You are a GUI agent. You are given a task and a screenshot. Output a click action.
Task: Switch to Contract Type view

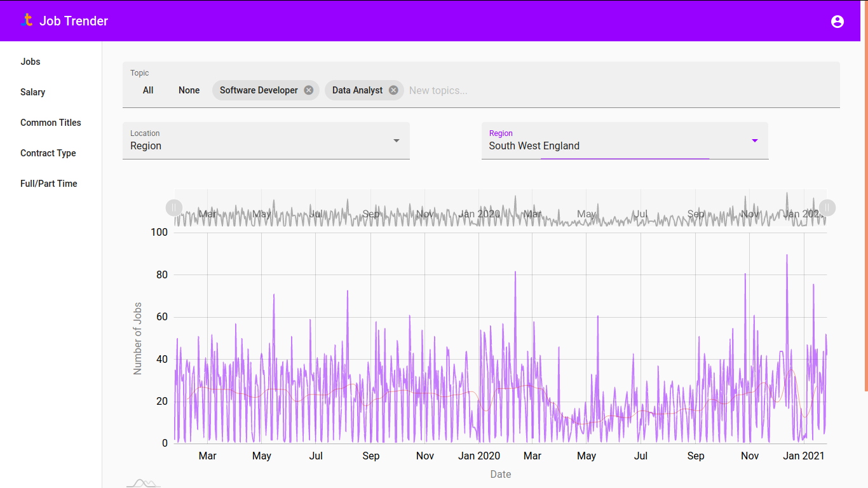(x=48, y=153)
